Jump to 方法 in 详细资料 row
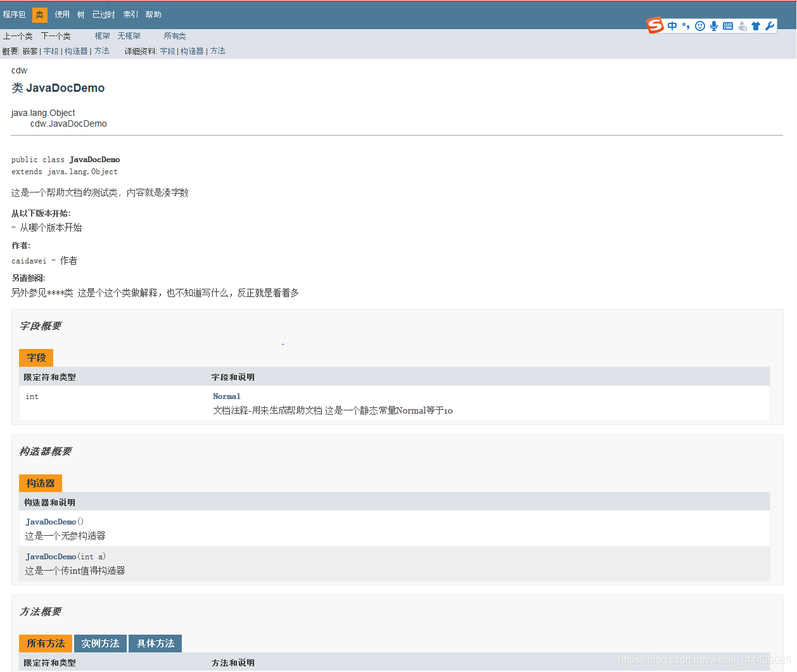This screenshot has width=797, height=672. pyautogui.click(x=218, y=51)
